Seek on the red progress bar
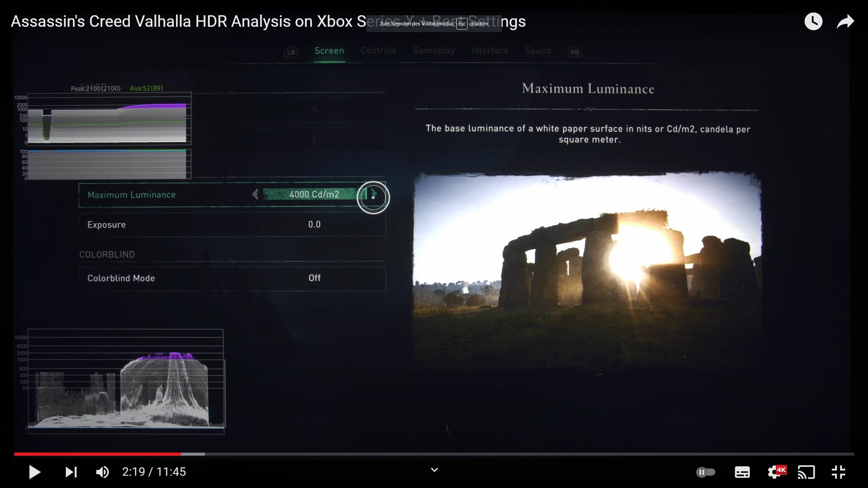 pyautogui.click(x=97, y=454)
